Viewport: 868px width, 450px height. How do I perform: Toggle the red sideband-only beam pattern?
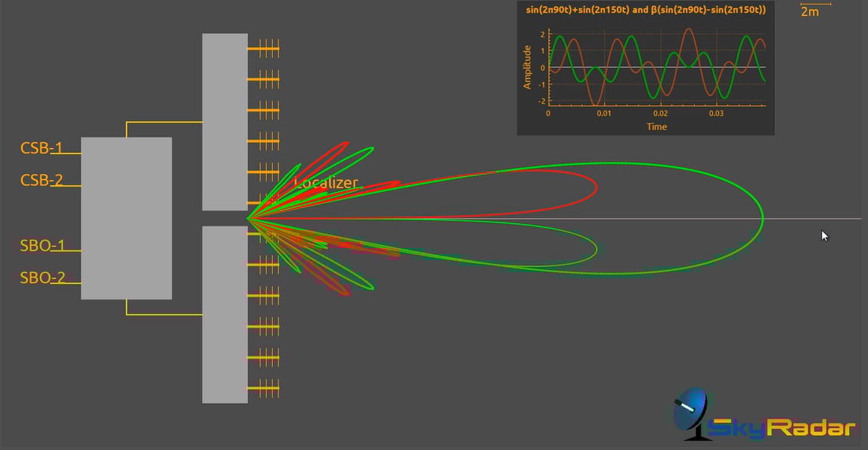tap(596, 187)
